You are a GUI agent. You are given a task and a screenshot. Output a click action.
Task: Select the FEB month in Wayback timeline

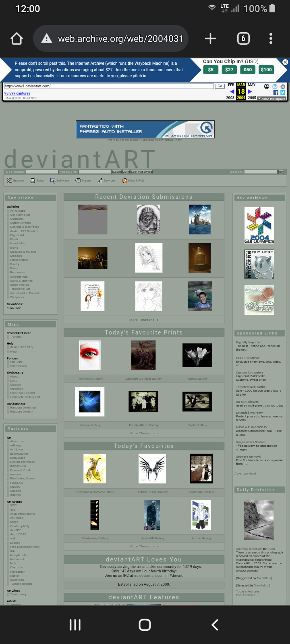click(x=231, y=85)
